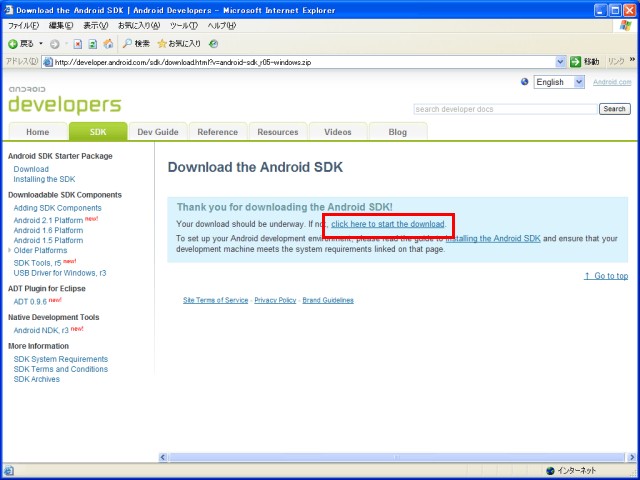Viewport: 640px width, 480px height.
Task: Click the Windows flag logo in the menu bar
Action: 625,26
